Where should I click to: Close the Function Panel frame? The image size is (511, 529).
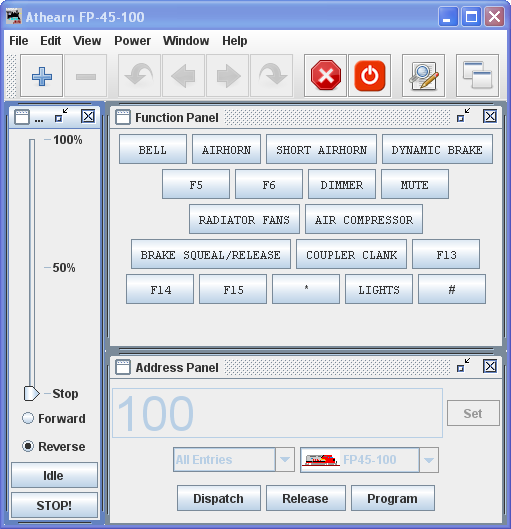490,116
